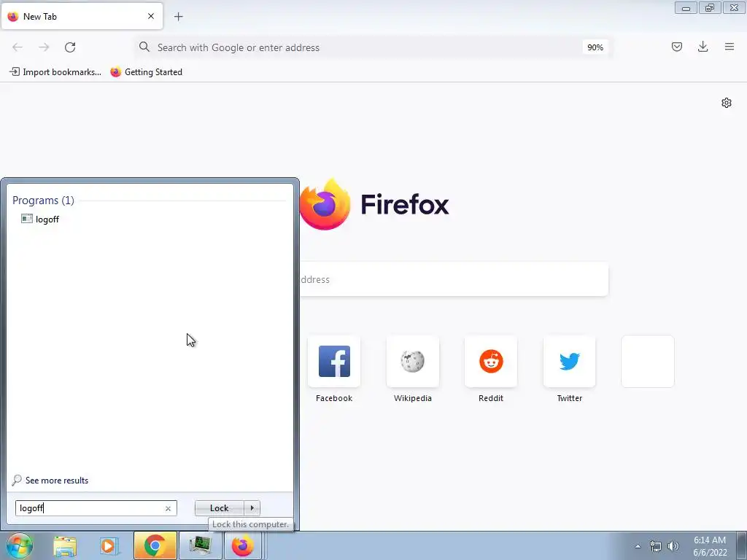Viewport: 747px width, 560px height.
Task: Click the Show desktop strip
Action: click(x=742, y=545)
